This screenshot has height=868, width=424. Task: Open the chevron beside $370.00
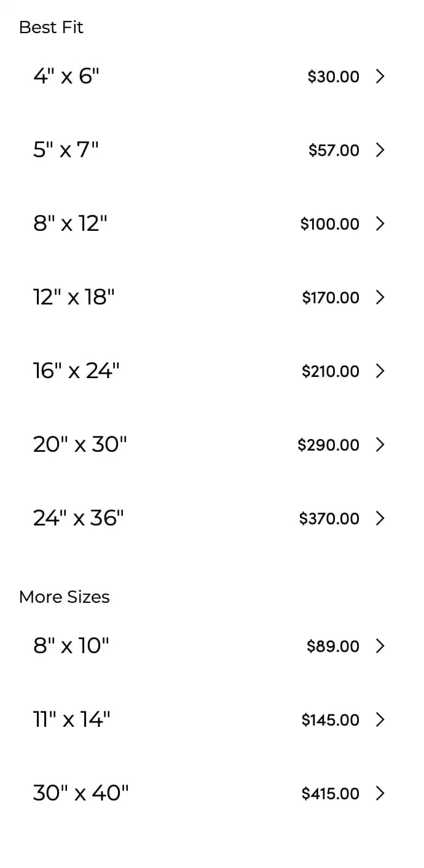pos(380,519)
